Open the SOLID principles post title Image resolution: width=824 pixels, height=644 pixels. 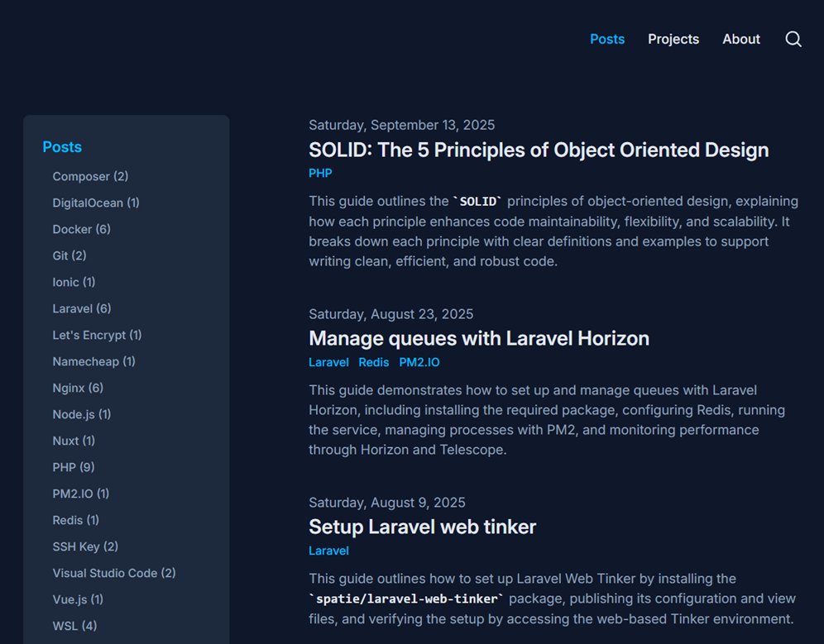(x=538, y=150)
